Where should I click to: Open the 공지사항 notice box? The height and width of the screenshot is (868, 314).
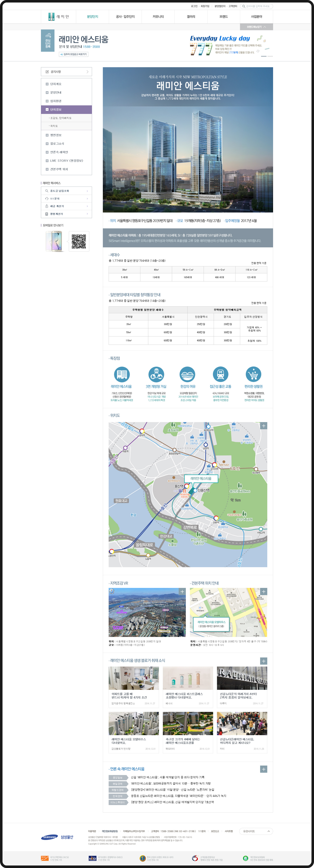[66, 72]
